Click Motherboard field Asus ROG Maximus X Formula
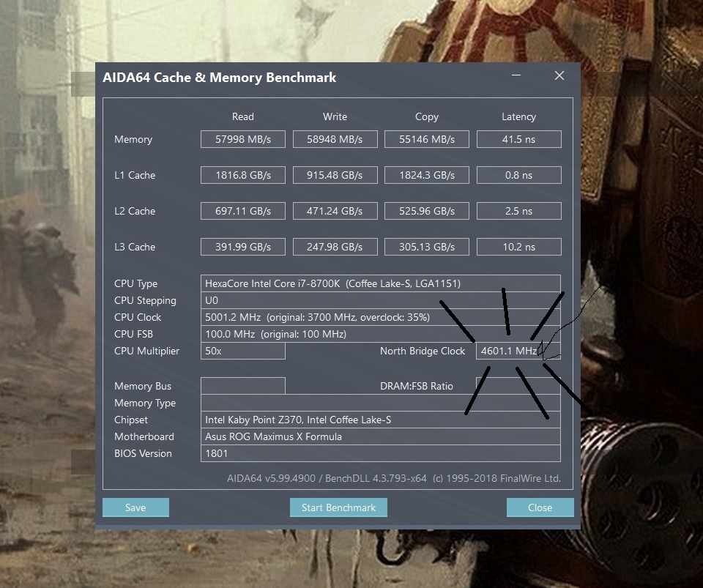703x588 pixels. click(x=381, y=436)
